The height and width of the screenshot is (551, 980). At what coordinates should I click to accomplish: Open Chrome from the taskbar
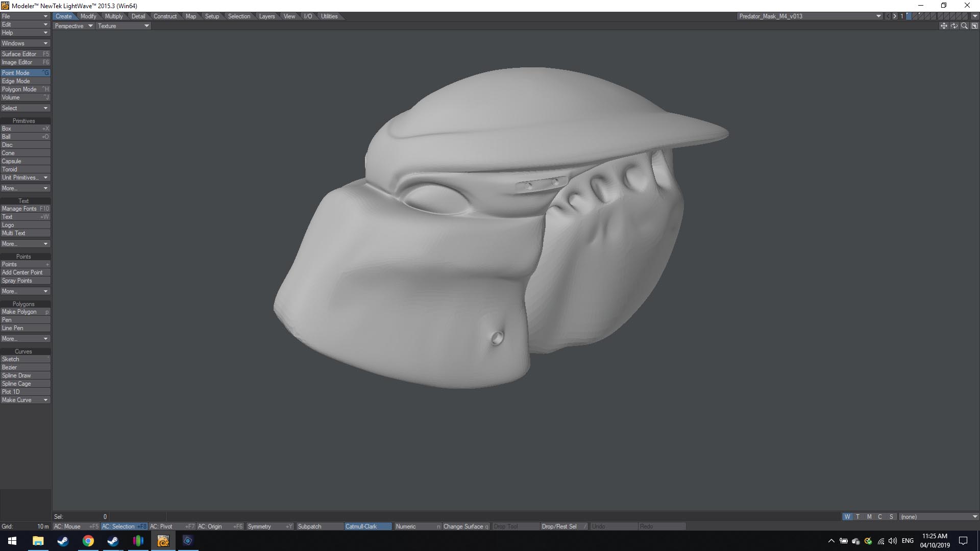[x=88, y=541]
